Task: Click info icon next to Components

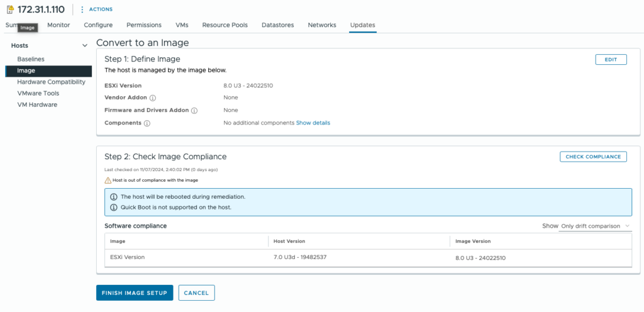Action: coord(147,123)
